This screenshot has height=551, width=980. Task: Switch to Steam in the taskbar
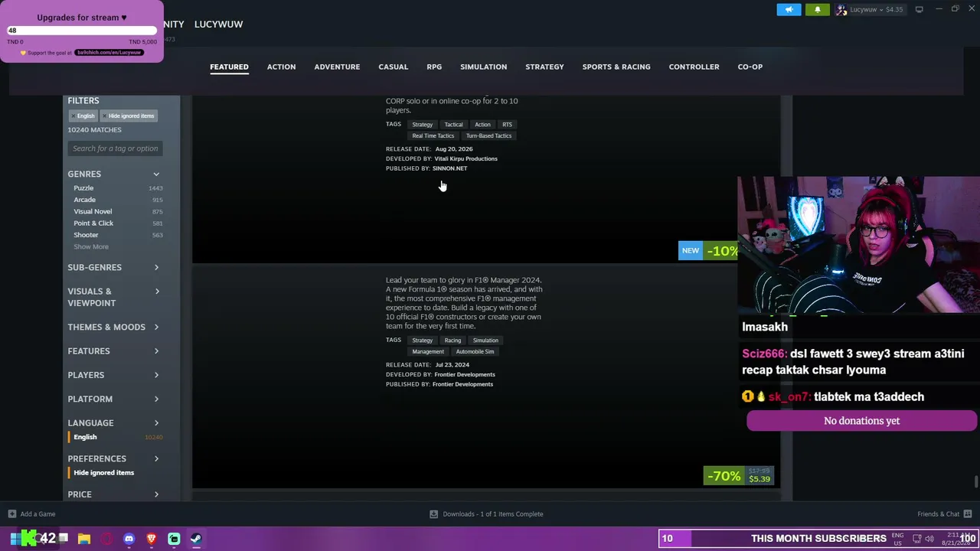196,539
